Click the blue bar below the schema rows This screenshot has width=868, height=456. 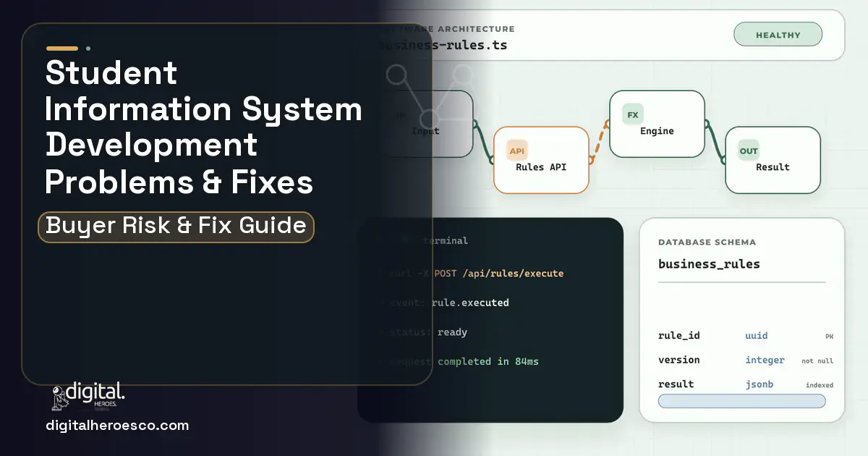[741, 401]
